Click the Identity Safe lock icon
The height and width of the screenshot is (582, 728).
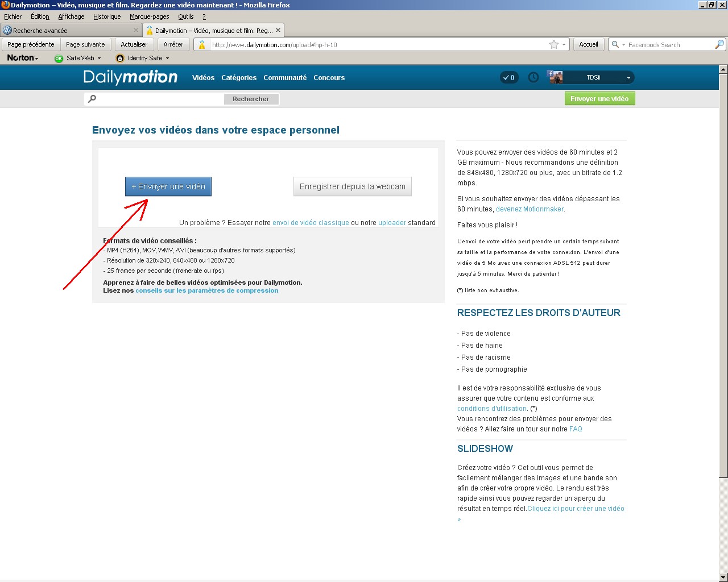(120, 58)
